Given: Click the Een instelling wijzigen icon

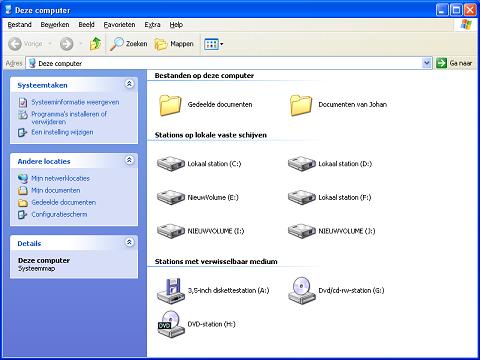Looking at the screenshot, I should [23, 132].
